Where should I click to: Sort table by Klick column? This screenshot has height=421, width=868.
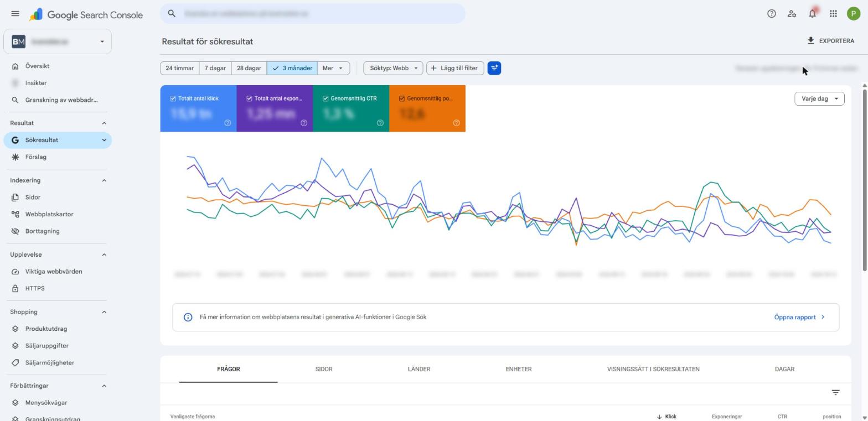pos(666,417)
